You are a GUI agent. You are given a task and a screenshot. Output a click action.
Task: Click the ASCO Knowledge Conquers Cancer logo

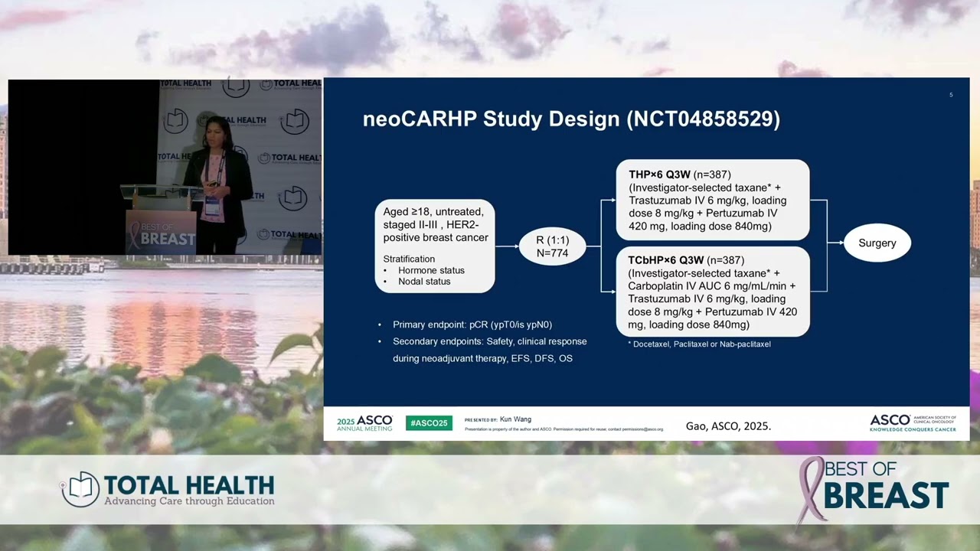point(913,423)
